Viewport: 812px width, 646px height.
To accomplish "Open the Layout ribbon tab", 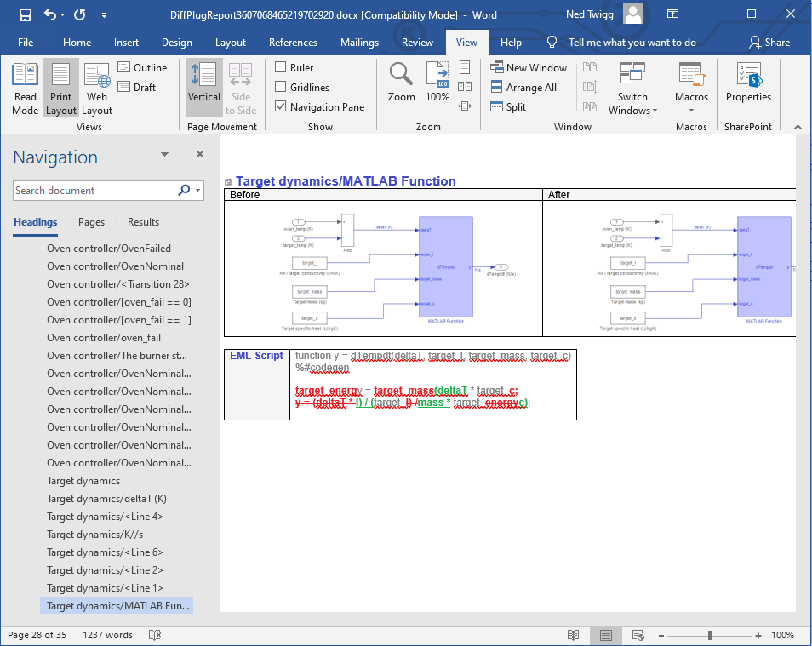I will coord(231,43).
